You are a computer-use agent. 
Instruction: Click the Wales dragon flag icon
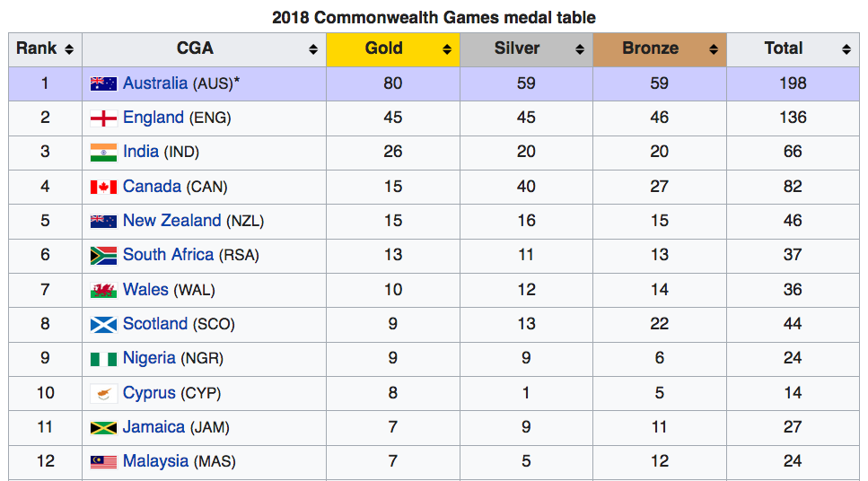(103, 290)
